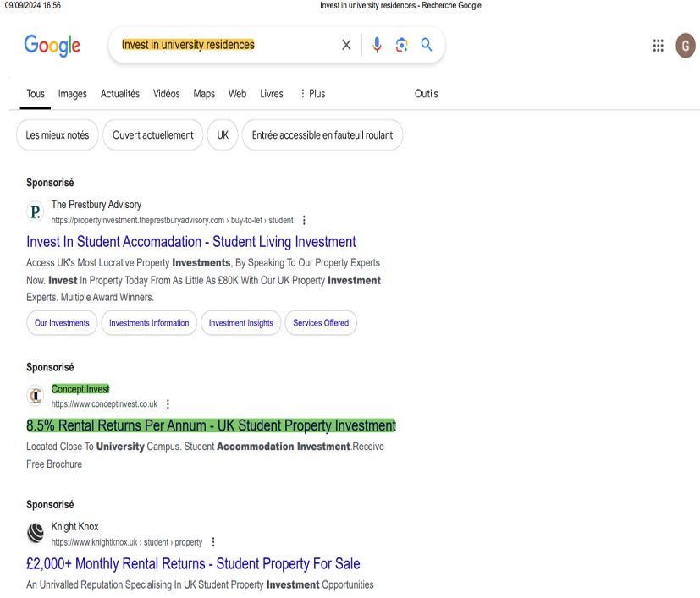Open the Prestbury Advisory ad options menu

tap(304, 220)
